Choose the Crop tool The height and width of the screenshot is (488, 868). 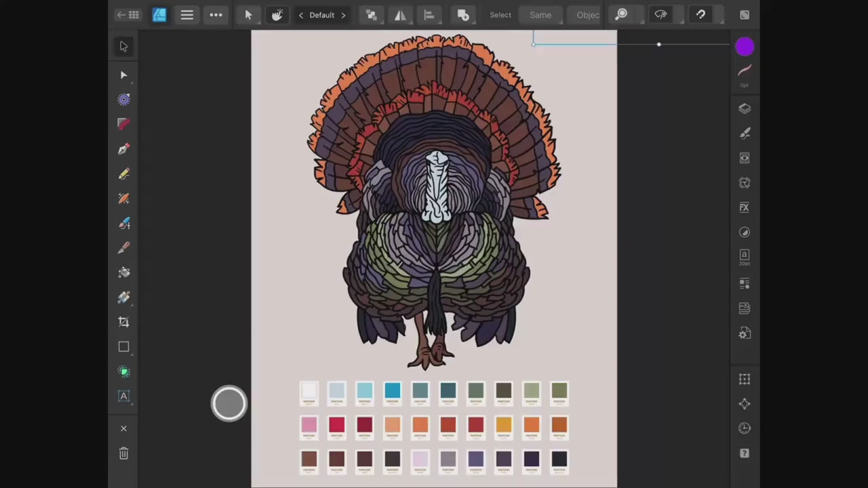[x=123, y=321]
